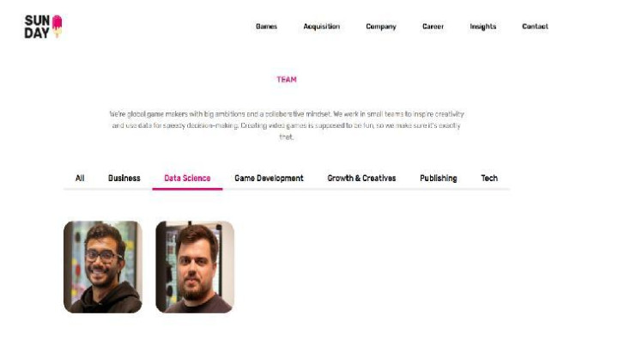Visit the Insights section
Viewport: 618px width, 364px height.
click(x=482, y=27)
